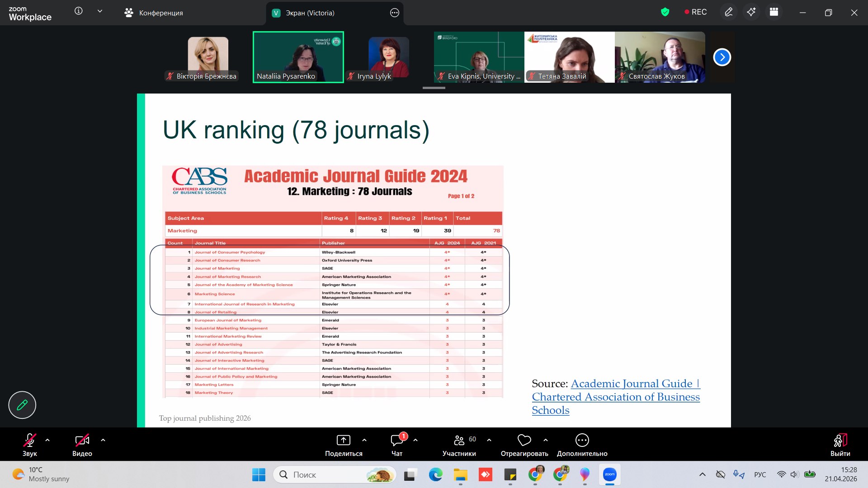Toggle Поделиться screen share
Image resolution: width=868 pixels, height=488 pixels.
tap(344, 445)
